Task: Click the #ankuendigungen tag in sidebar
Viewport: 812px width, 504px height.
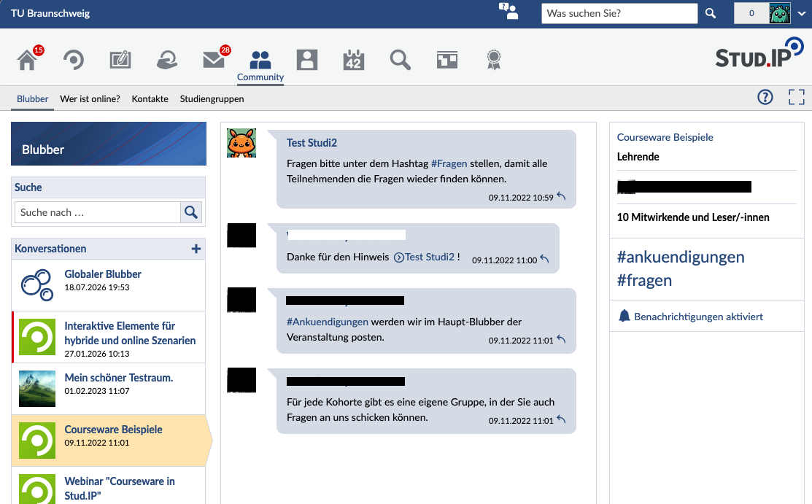Action: pos(681,257)
